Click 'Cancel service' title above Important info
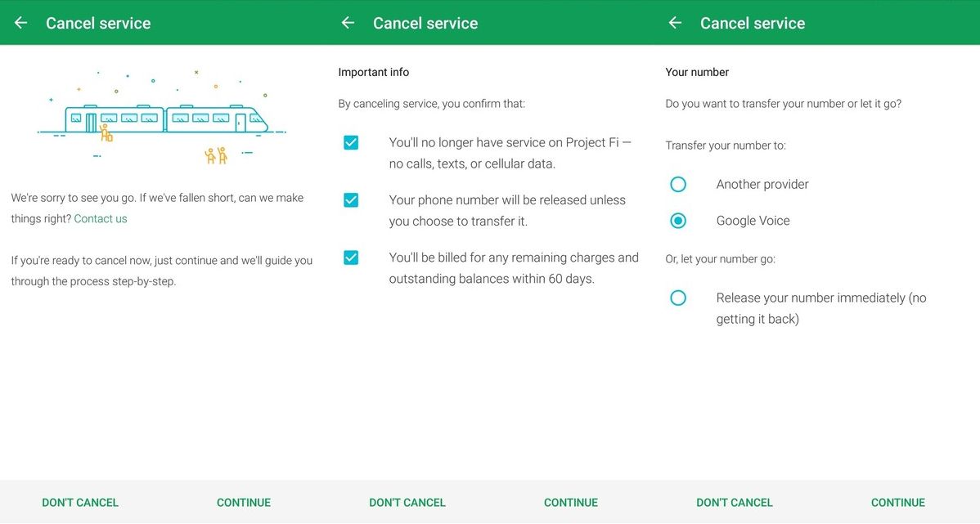Screen dimensions: 980x524 425,23
